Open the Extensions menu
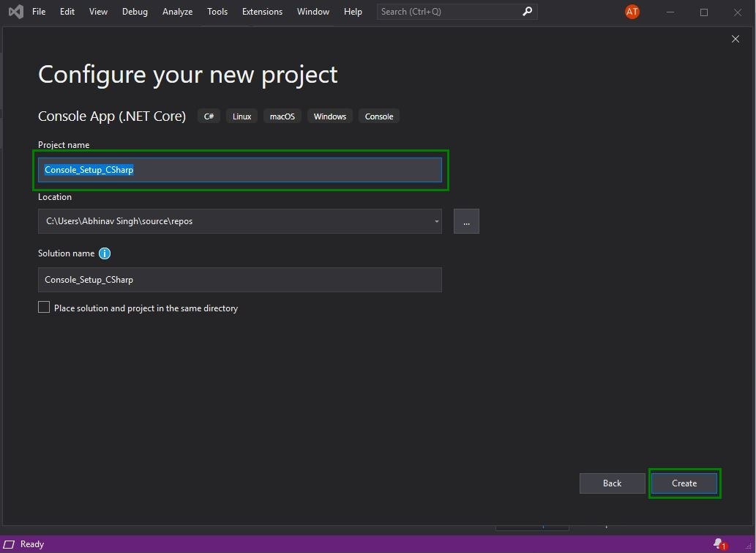The width and height of the screenshot is (756, 553). click(x=262, y=12)
